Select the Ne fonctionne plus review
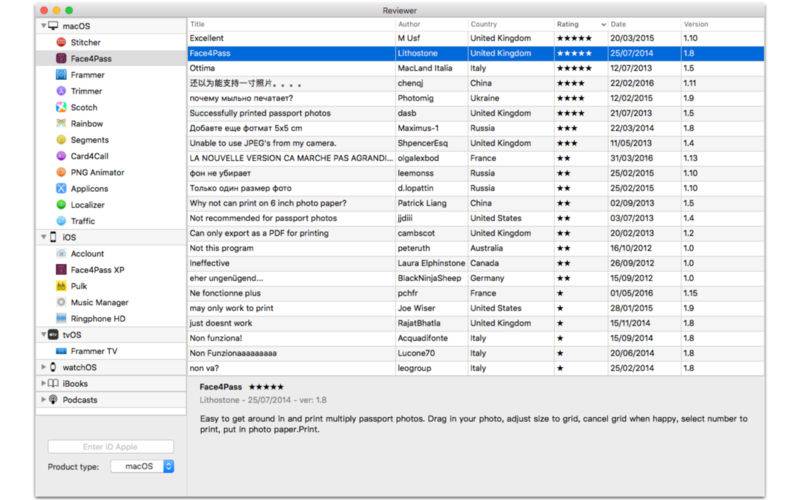The width and height of the screenshot is (800, 500). coord(476,293)
